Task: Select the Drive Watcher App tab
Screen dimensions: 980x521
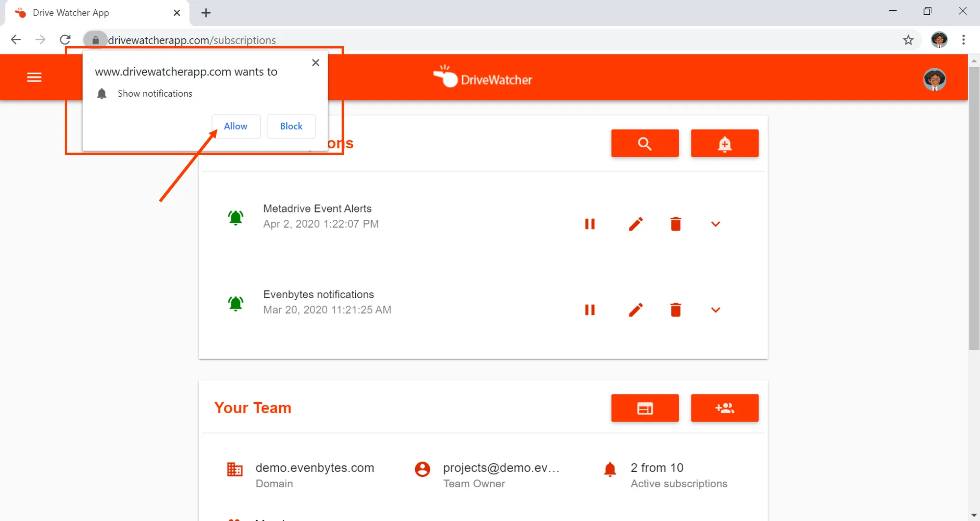Action: 97,13
